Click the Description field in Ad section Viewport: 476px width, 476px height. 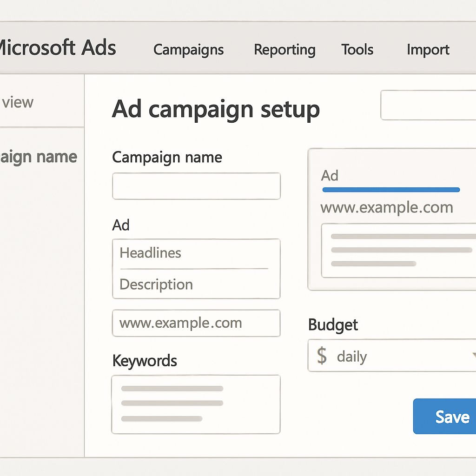point(195,284)
